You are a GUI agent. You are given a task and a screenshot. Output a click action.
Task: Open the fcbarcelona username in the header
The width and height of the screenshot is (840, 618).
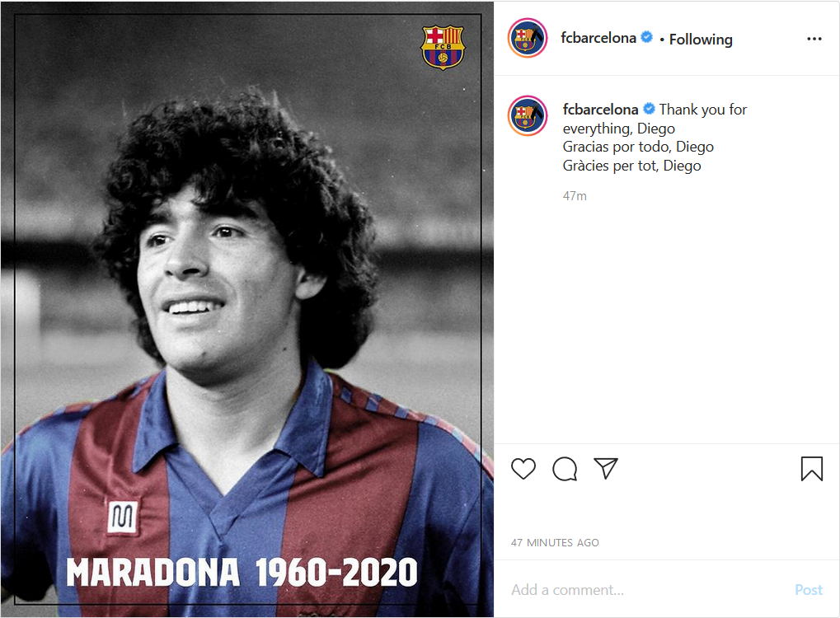tap(598, 37)
